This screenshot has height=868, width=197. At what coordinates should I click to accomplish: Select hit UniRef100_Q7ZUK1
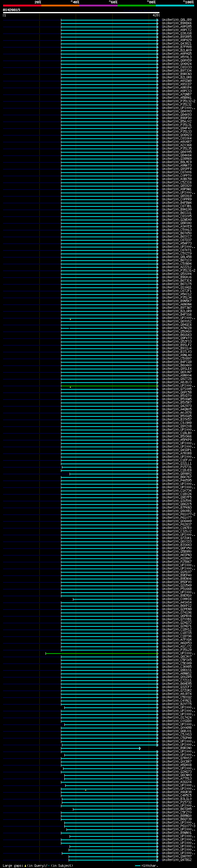pyautogui.click(x=177, y=538)
